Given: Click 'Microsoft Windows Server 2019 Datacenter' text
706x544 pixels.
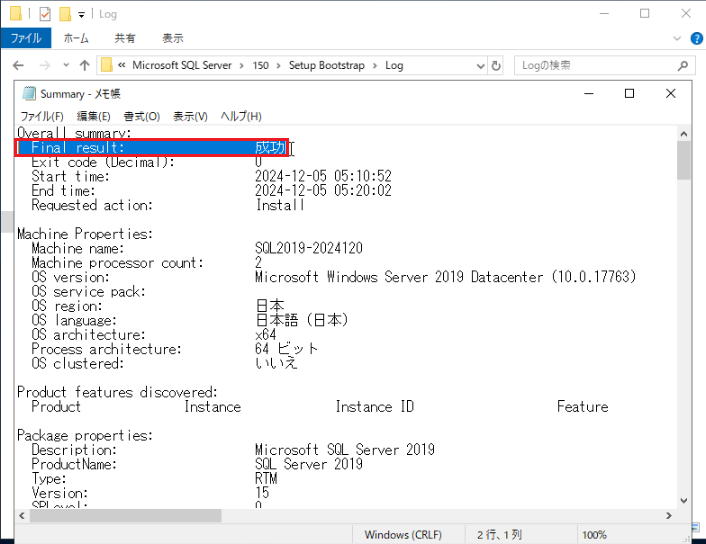Looking at the screenshot, I should coord(399,277).
